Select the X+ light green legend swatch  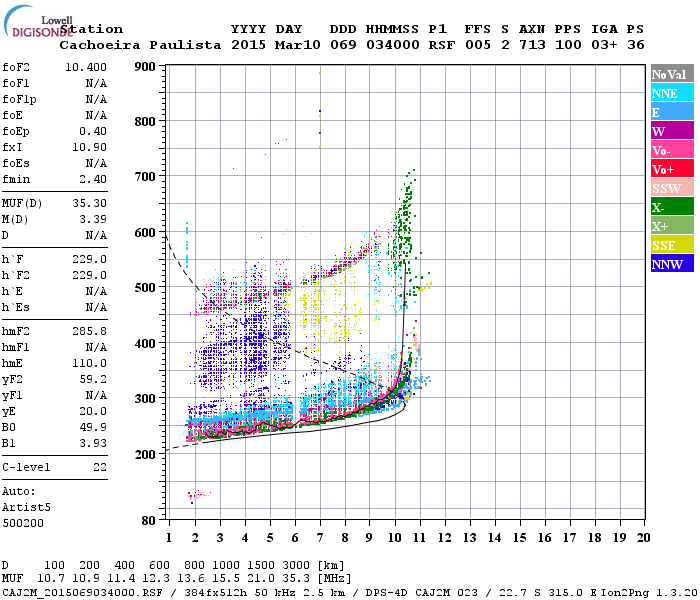point(672,226)
